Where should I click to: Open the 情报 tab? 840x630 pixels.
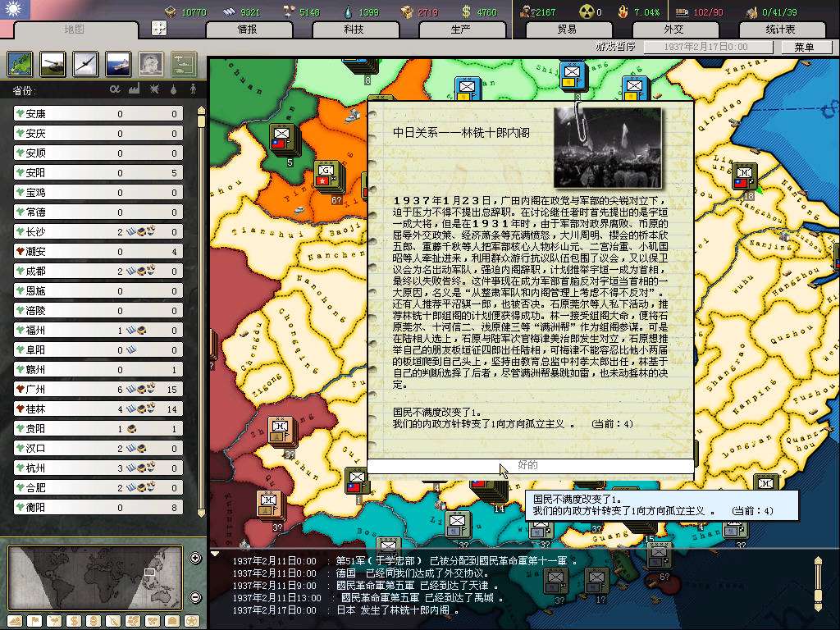[x=248, y=30]
